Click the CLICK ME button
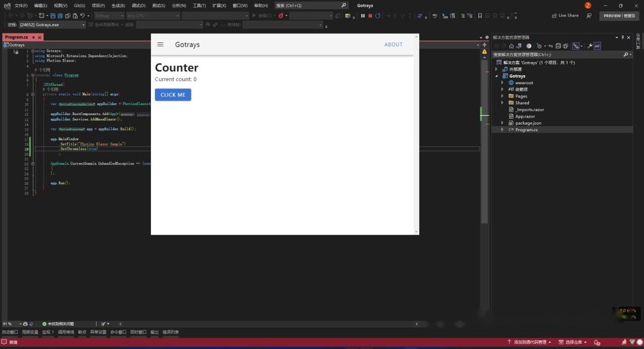The height and width of the screenshot is (349, 644). [x=172, y=94]
